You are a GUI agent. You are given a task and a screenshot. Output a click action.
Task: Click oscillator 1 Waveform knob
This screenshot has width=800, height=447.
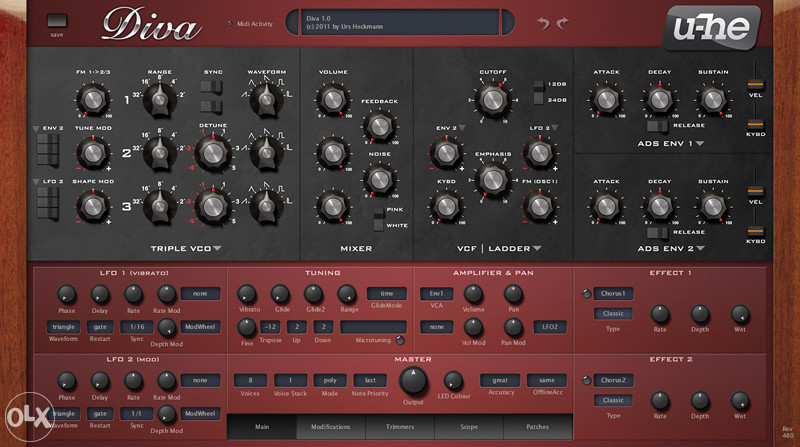266,98
